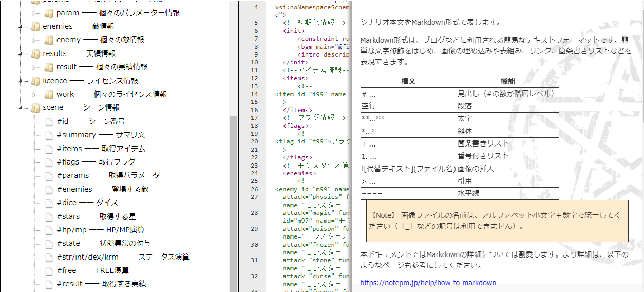Expand the work tree node
Viewport: 644px width, 292px height.
[35, 94]
